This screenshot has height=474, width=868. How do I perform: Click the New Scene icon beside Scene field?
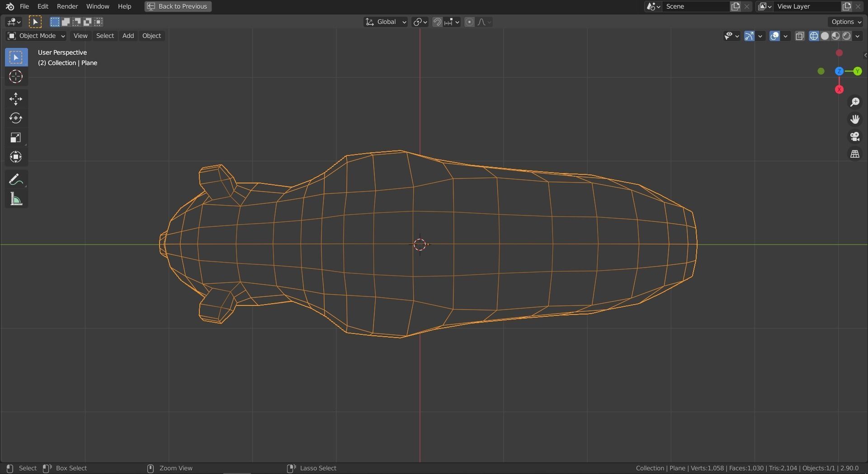(736, 6)
